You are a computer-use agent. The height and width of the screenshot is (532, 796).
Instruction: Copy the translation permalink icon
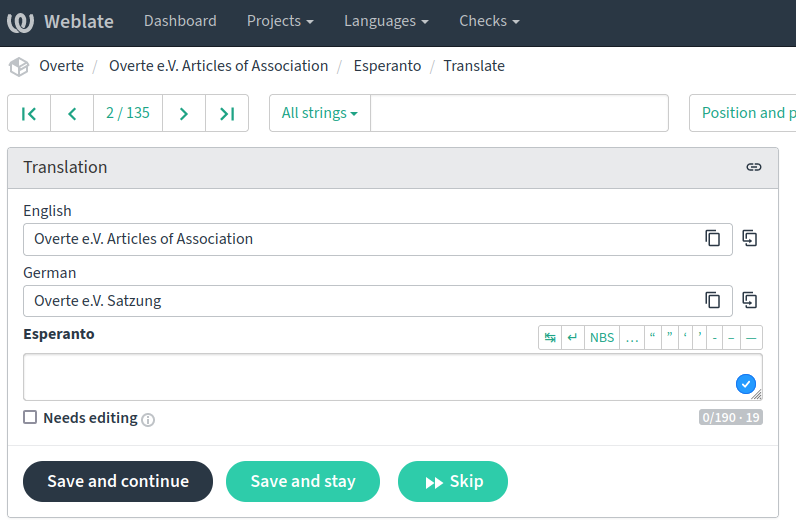(x=753, y=167)
